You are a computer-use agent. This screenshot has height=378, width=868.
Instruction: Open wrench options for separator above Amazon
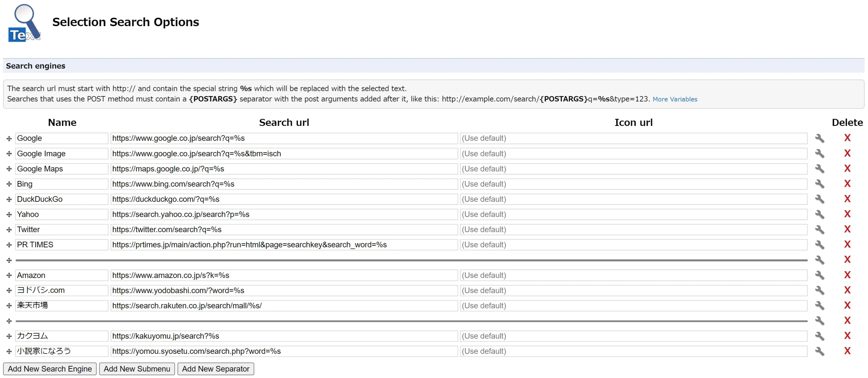(820, 260)
